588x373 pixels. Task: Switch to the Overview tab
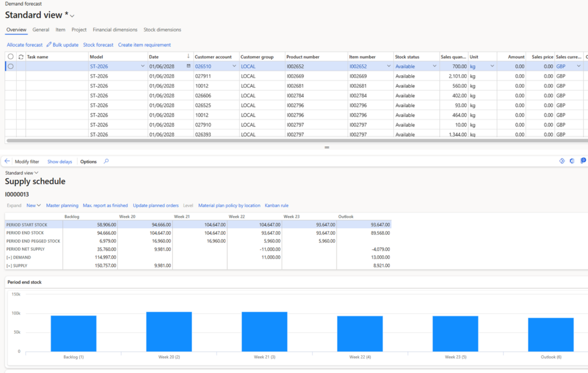click(x=16, y=30)
